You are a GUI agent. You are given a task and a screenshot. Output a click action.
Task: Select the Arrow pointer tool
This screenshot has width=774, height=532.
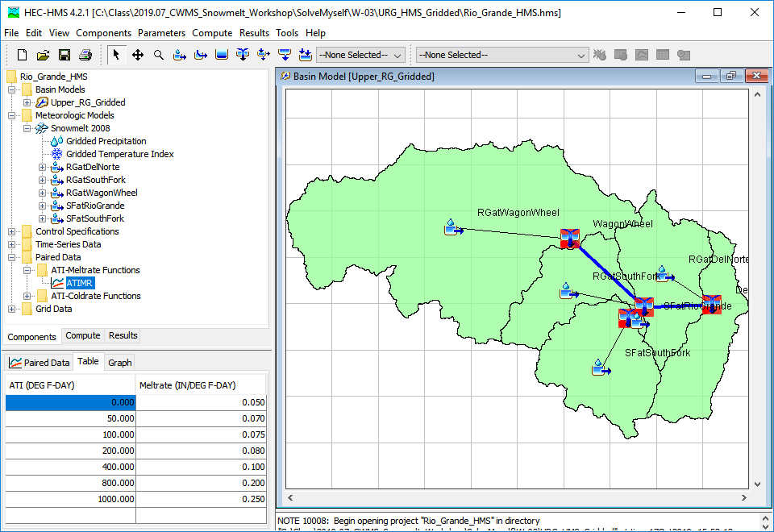(x=116, y=55)
